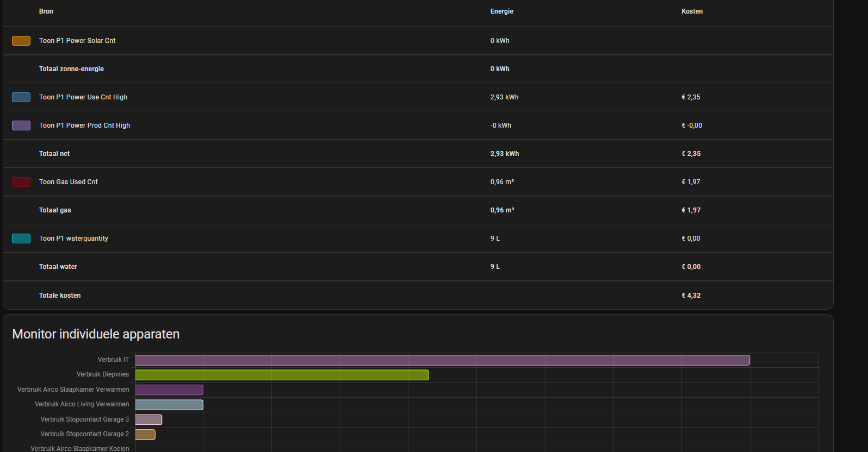Click the Stopcontact Garage 3 bar
The height and width of the screenshot is (452, 868).
(148, 419)
